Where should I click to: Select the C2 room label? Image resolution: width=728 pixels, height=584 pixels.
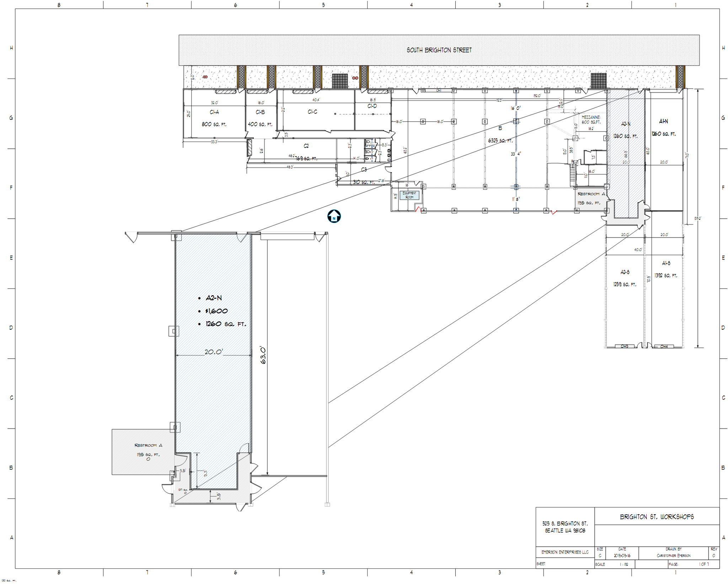[x=306, y=146]
